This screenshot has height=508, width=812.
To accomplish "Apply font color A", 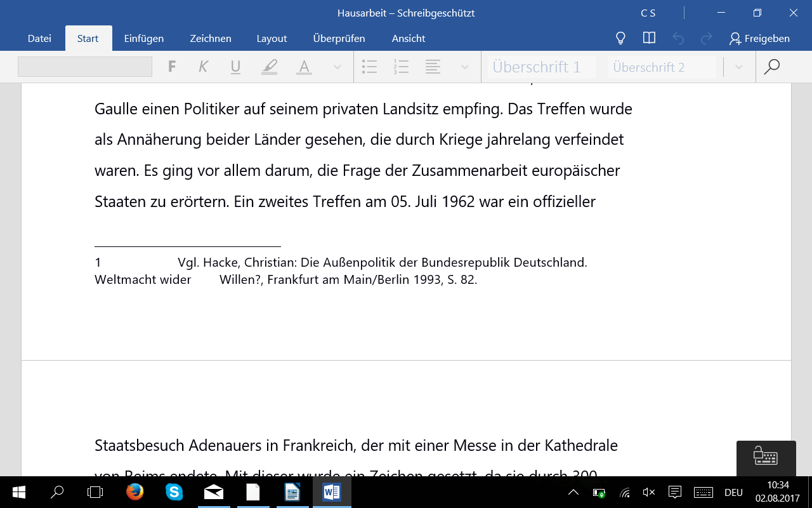I will 304,67.
